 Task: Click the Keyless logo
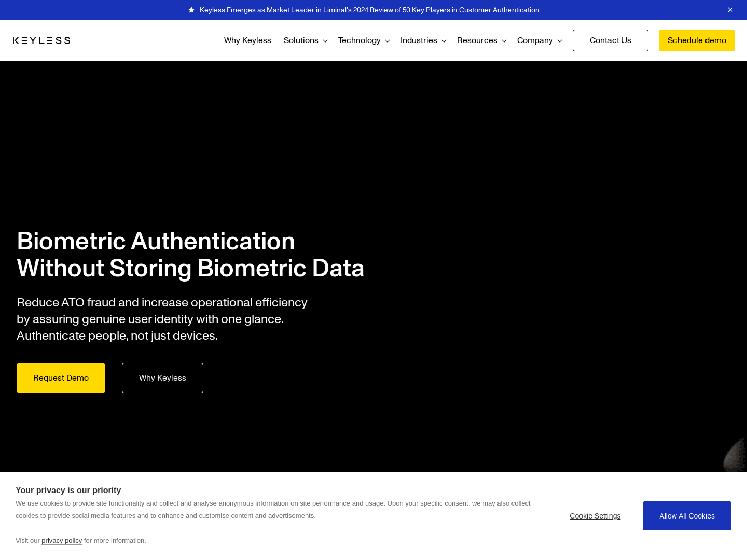click(x=41, y=40)
